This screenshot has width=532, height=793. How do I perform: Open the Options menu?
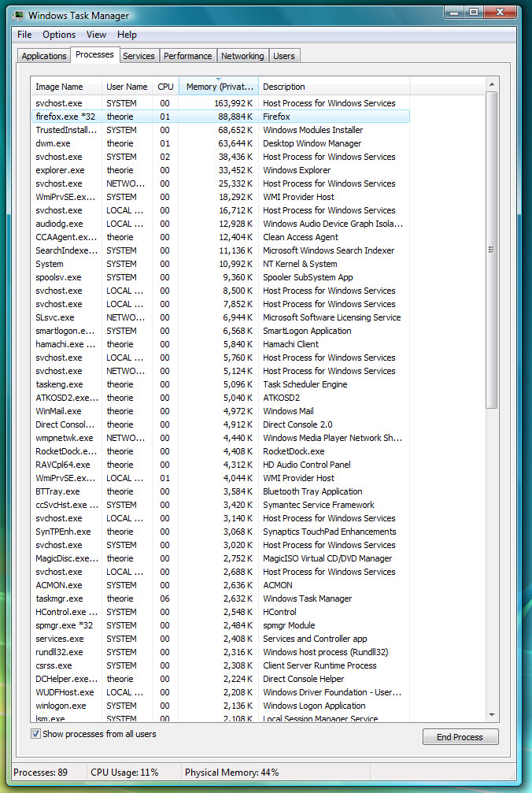[x=59, y=35]
